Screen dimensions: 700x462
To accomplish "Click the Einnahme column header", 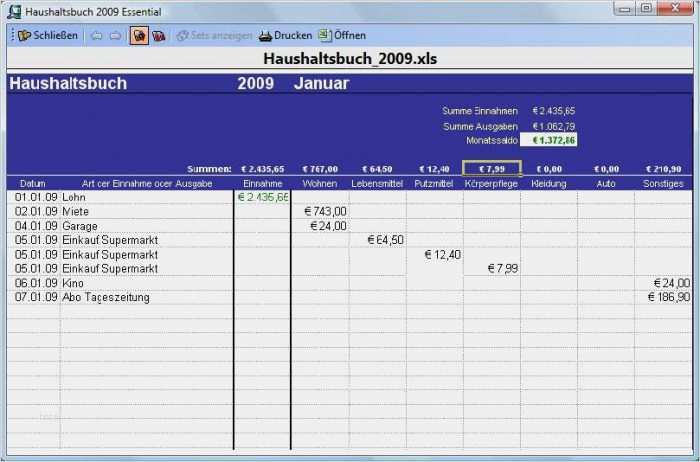I will click(262, 183).
